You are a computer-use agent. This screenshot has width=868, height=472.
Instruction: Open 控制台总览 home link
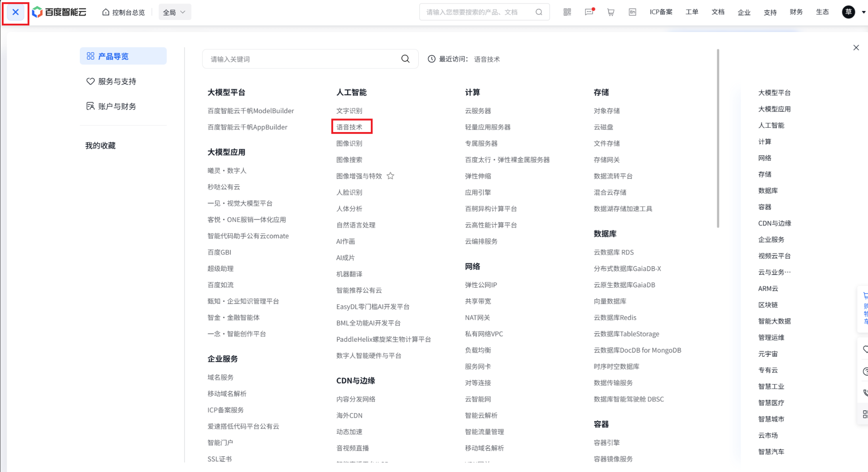coord(123,12)
